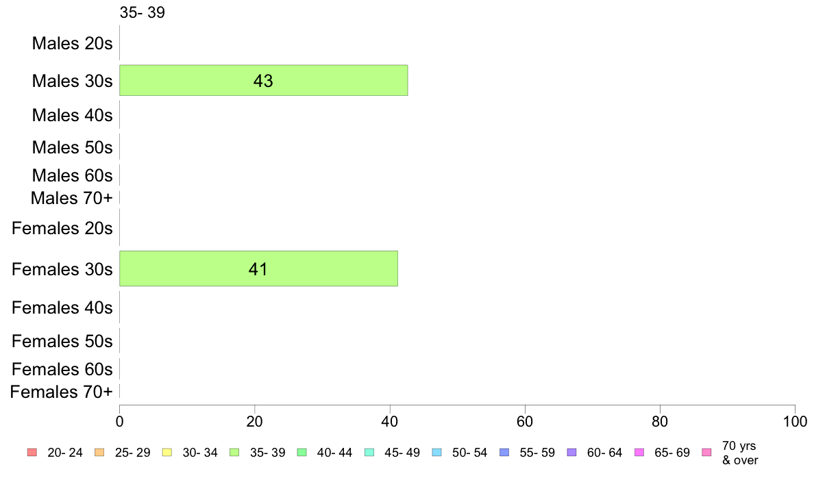Select the 35-39 light green legend swatch

[x=234, y=452]
